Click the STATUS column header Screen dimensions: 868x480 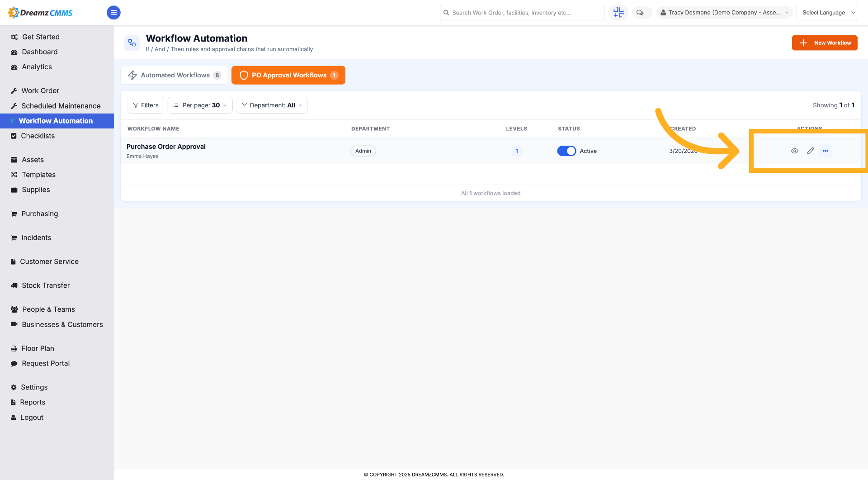(x=569, y=129)
